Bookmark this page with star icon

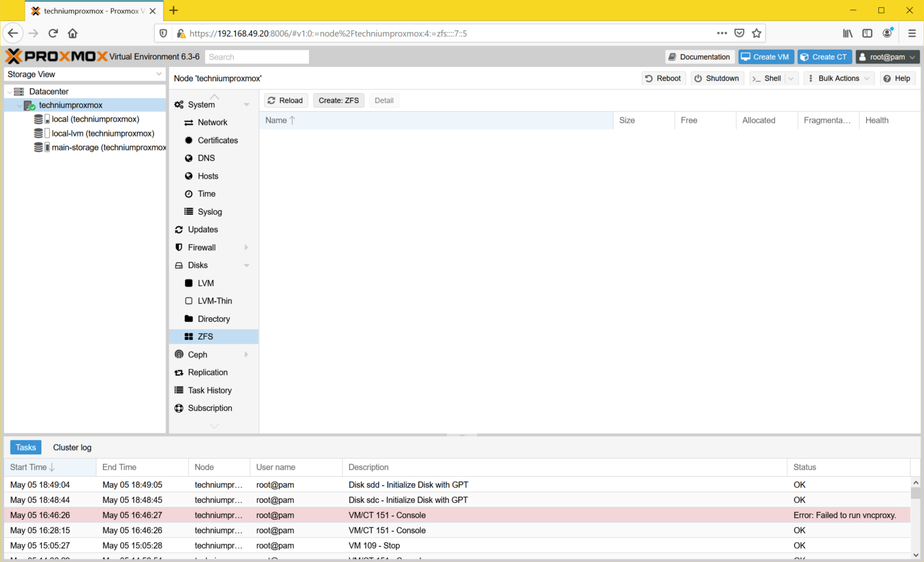coord(757,34)
